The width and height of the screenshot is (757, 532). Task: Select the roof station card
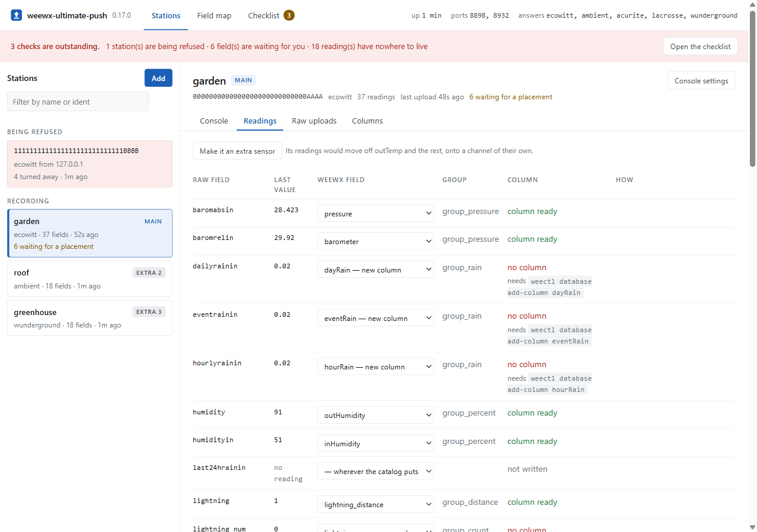90,279
